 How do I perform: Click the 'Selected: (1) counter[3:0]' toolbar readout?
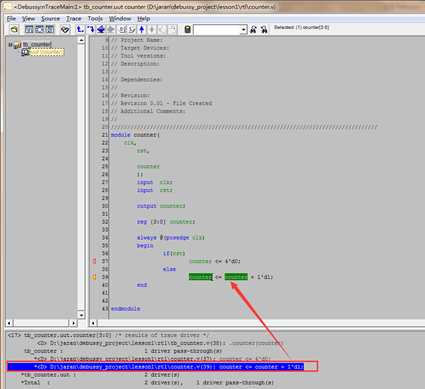tap(302, 27)
